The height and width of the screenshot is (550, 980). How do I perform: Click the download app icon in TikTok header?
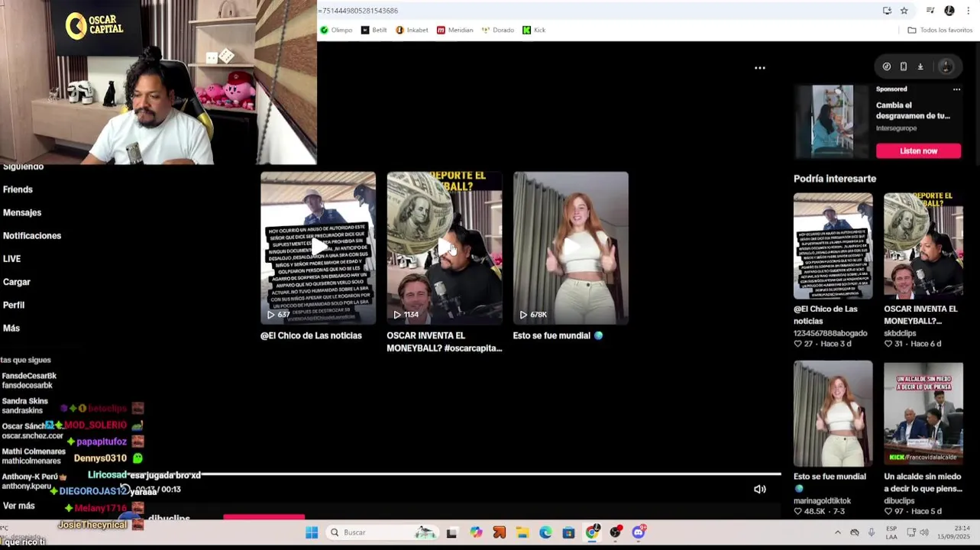click(x=920, y=66)
